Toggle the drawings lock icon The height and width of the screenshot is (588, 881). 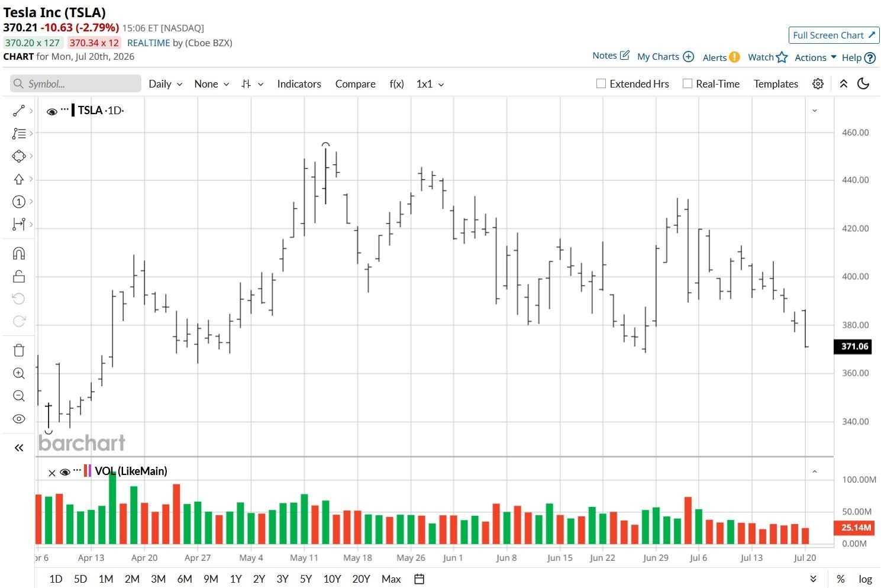tap(19, 276)
